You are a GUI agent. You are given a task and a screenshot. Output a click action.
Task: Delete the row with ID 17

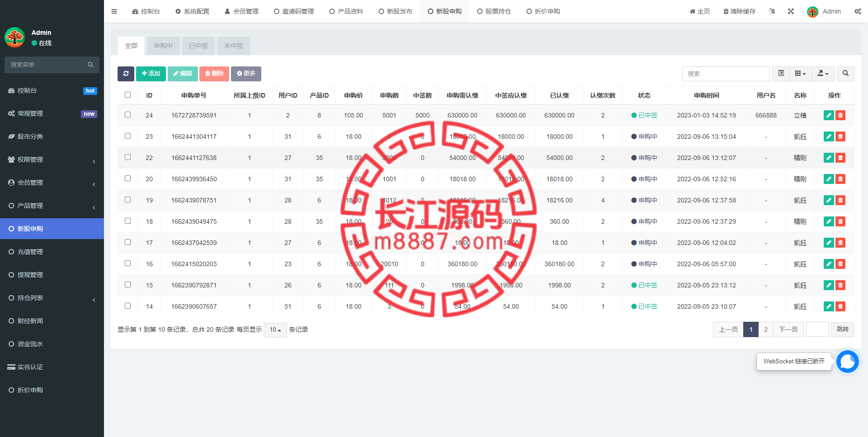pyautogui.click(x=840, y=243)
